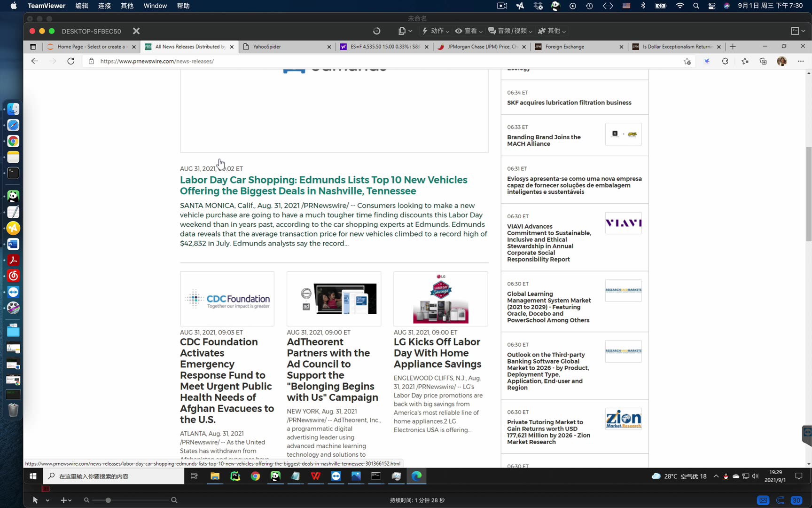
Task: Open Chrome from Windows taskbar
Action: point(255,476)
